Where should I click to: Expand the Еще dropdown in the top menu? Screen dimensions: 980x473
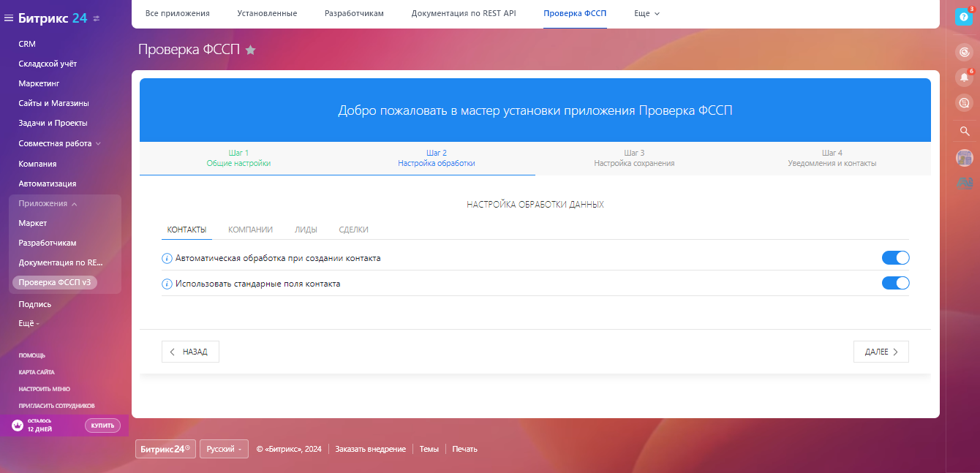click(x=647, y=13)
